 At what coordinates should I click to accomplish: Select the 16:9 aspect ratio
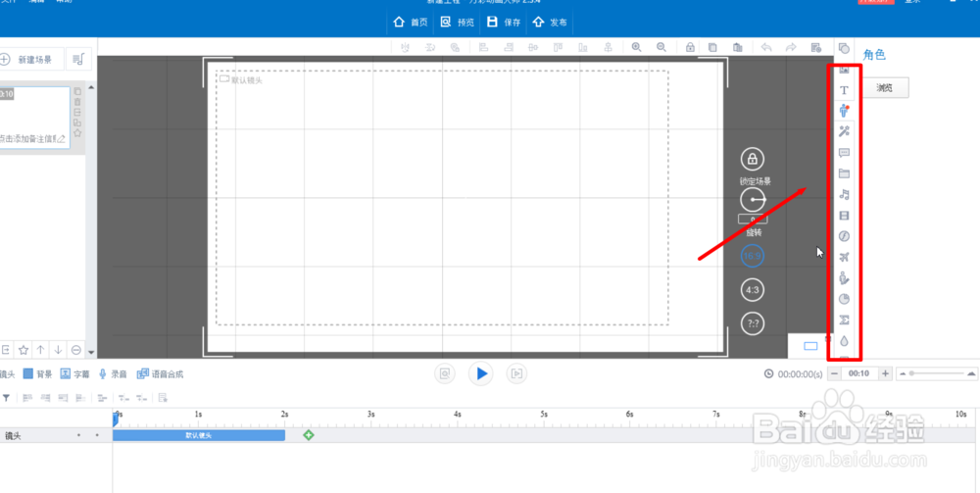tap(753, 256)
